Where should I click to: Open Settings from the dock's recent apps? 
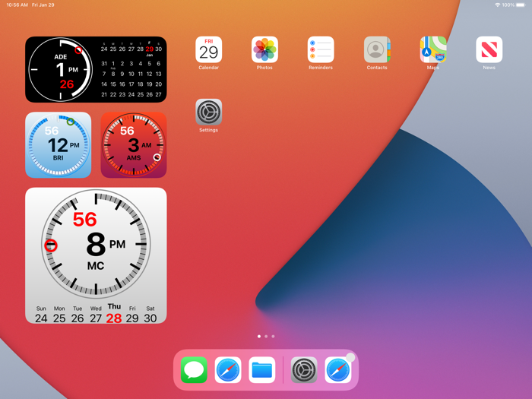tap(304, 370)
